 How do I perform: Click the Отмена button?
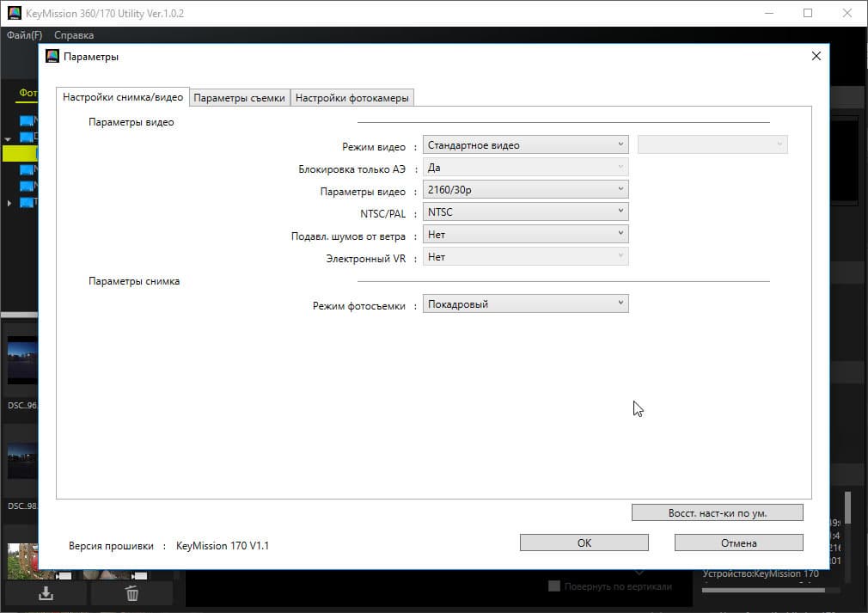(x=738, y=543)
